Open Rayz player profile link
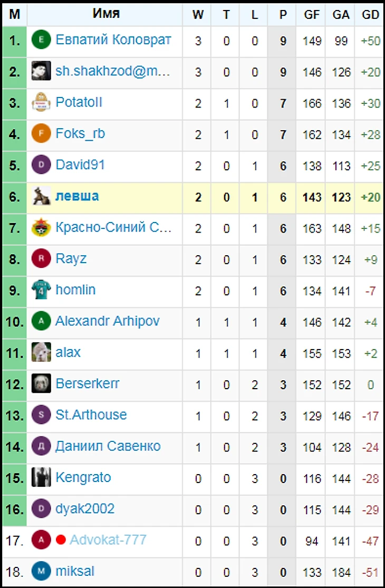This screenshot has height=588, width=385. pyautogui.click(x=71, y=259)
